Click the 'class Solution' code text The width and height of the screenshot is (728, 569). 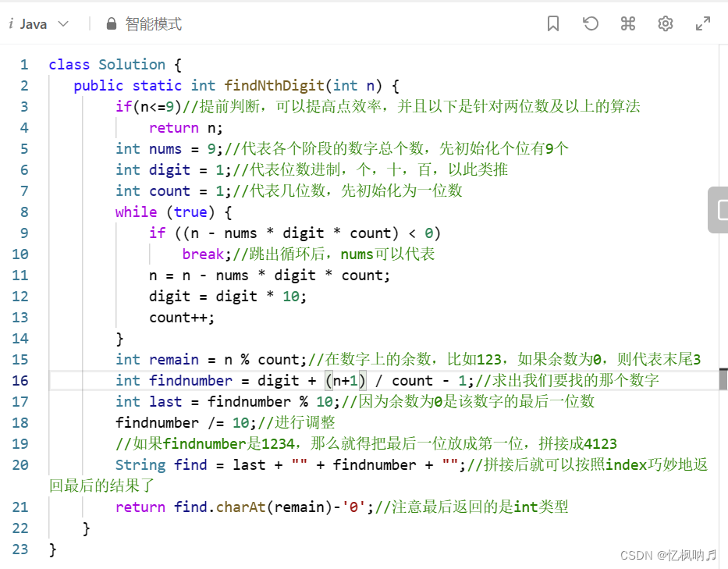point(105,64)
